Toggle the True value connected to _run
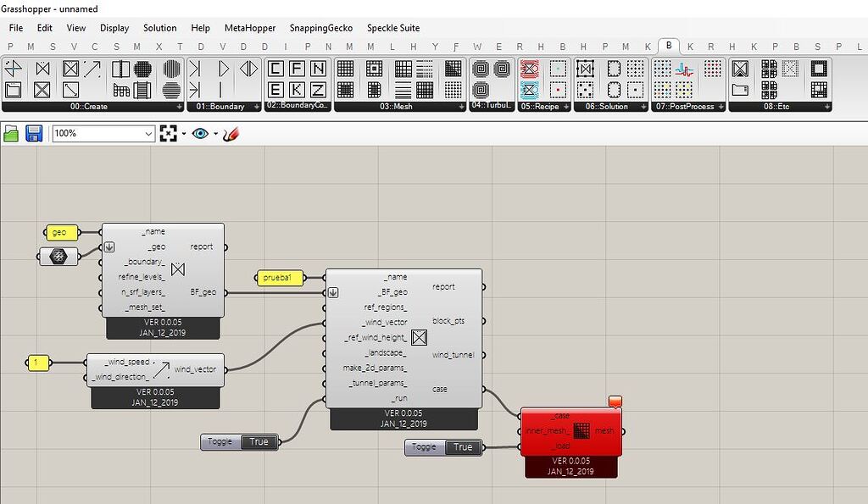The width and height of the screenshot is (868, 504). pos(259,441)
